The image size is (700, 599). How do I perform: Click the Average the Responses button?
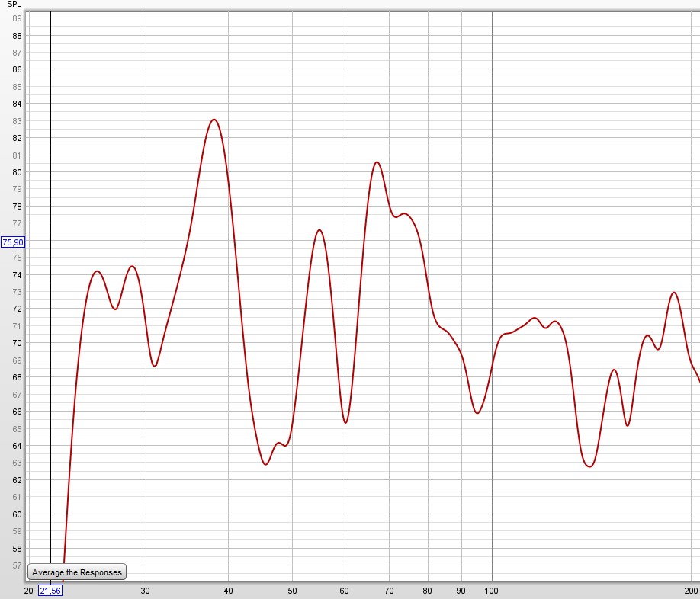[76, 572]
